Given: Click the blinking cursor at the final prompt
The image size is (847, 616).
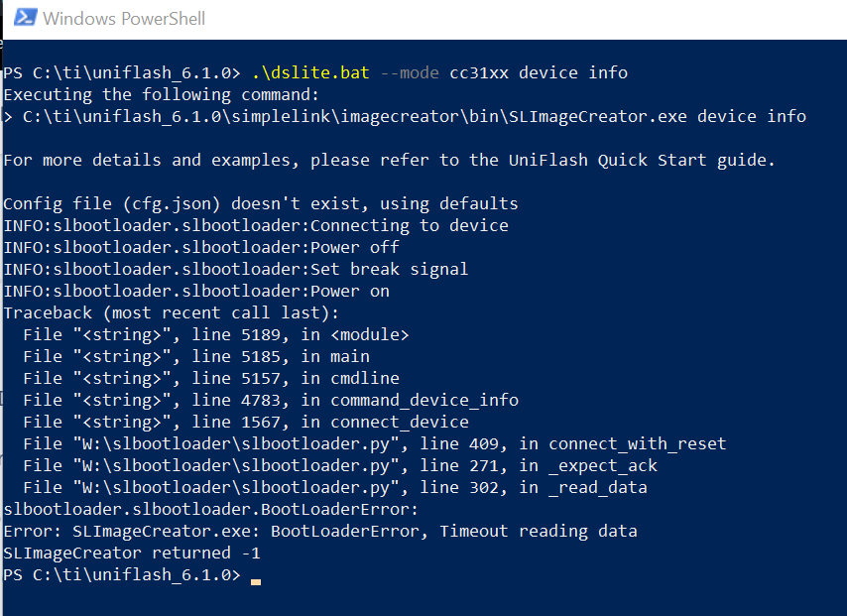Looking at the screenshot, I should (256, 576).
